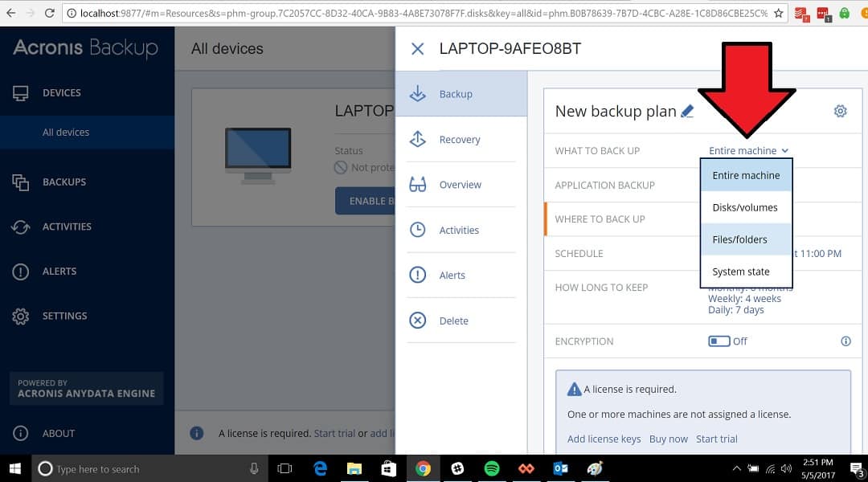Select the Delete option in the device panel
The width and height of the screenshot is (868, 482).
coord(461,321)
